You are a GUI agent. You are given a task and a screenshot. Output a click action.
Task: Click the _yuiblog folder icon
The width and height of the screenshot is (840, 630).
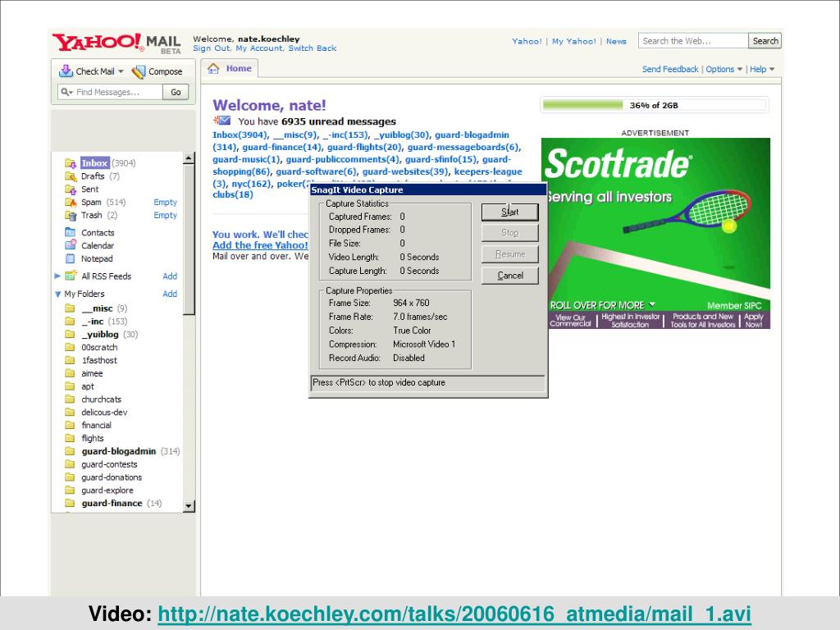pos(70,335)
